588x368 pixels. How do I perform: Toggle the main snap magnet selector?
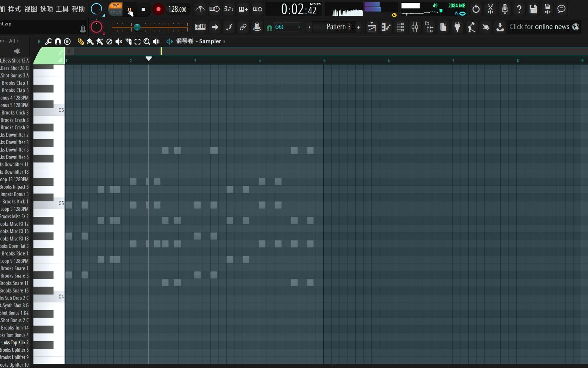269,27
